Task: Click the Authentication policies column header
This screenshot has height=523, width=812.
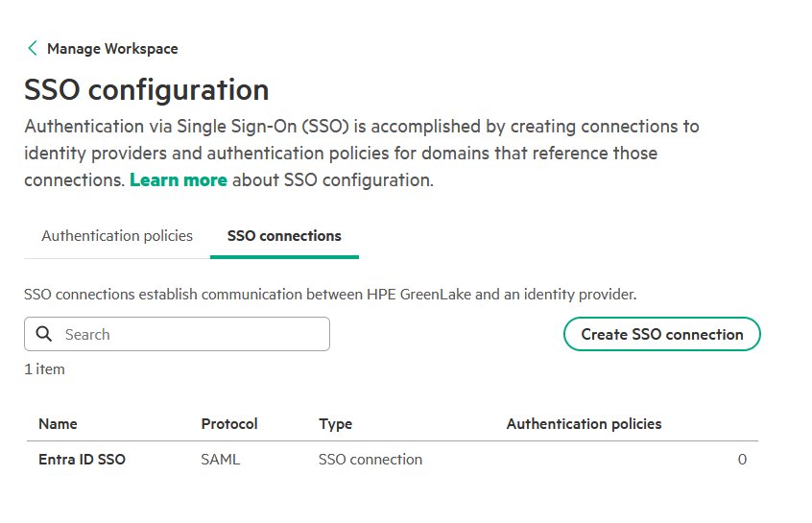Action: tap(584, 423)
